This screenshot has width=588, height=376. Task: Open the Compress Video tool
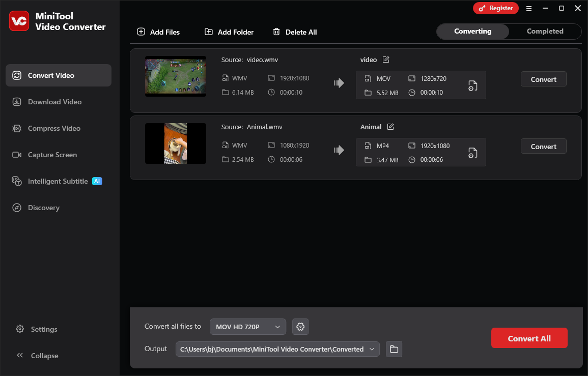[53, 128]
